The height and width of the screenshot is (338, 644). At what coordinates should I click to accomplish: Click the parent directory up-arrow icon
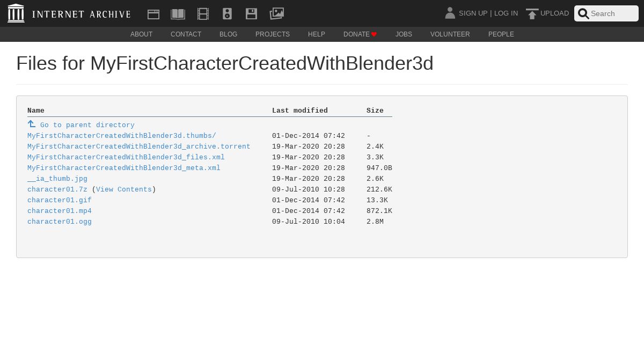(32, 124)
